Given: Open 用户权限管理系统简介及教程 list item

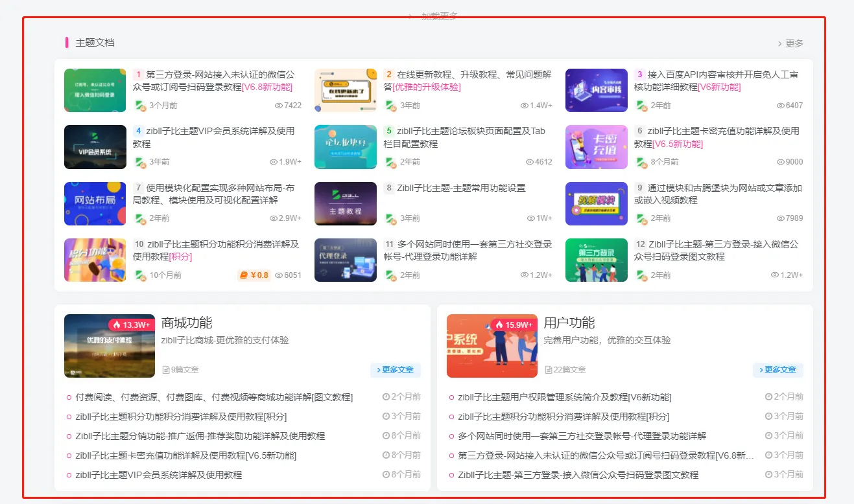Looking at the screenshot, I should point(565,397).
